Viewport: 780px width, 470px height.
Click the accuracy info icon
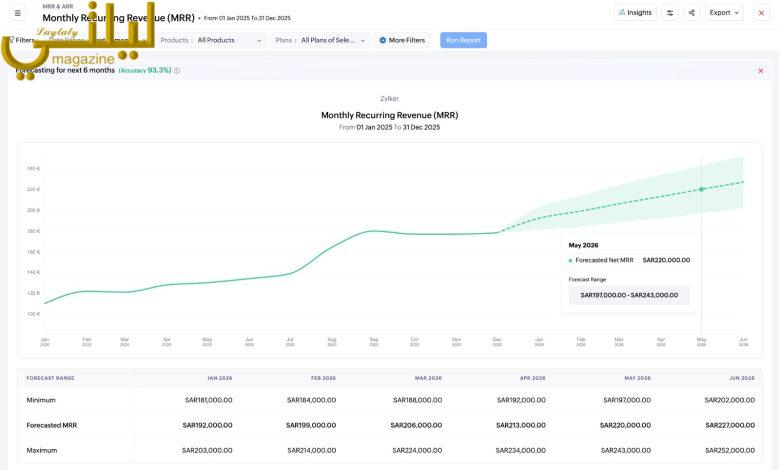[177, 71]
